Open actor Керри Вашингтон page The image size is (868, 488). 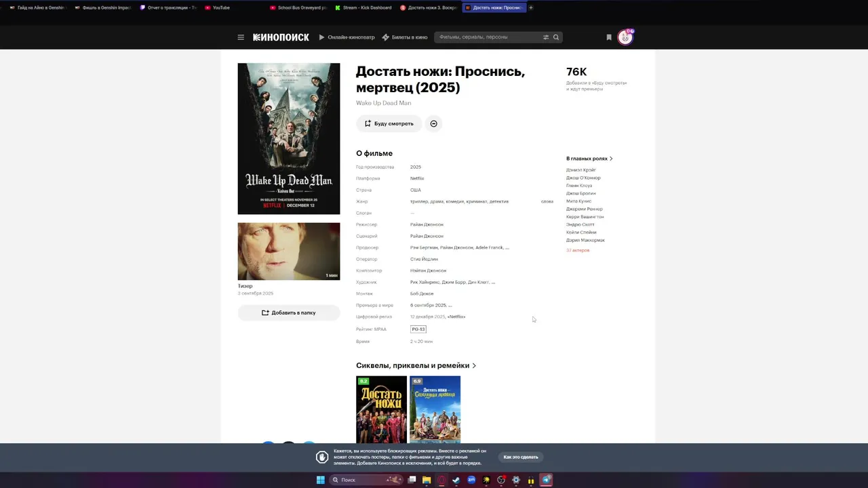(585, 217)
